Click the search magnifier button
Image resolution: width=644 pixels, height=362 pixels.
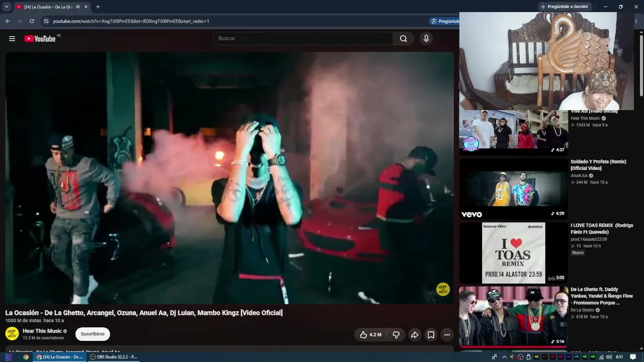[x=404, y=39]
